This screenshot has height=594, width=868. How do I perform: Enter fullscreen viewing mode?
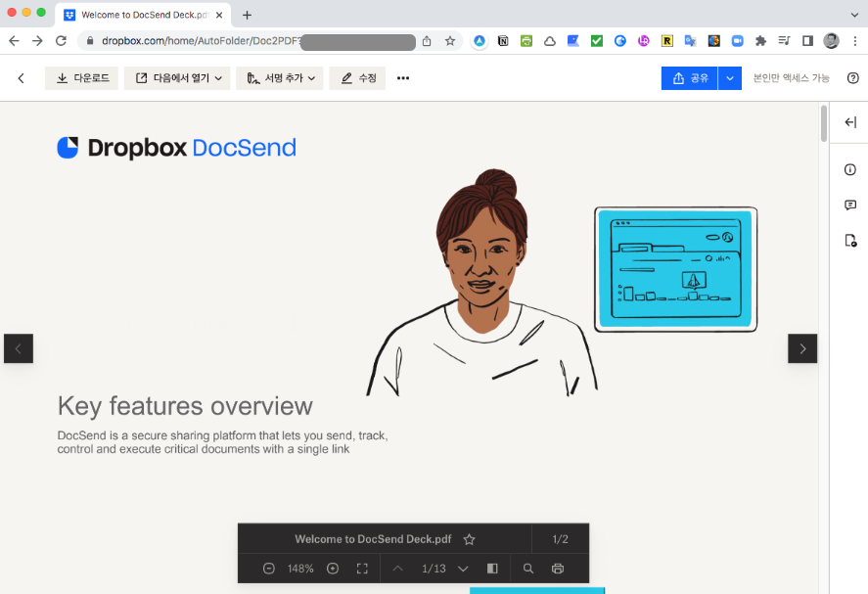(x=362, y=569)
